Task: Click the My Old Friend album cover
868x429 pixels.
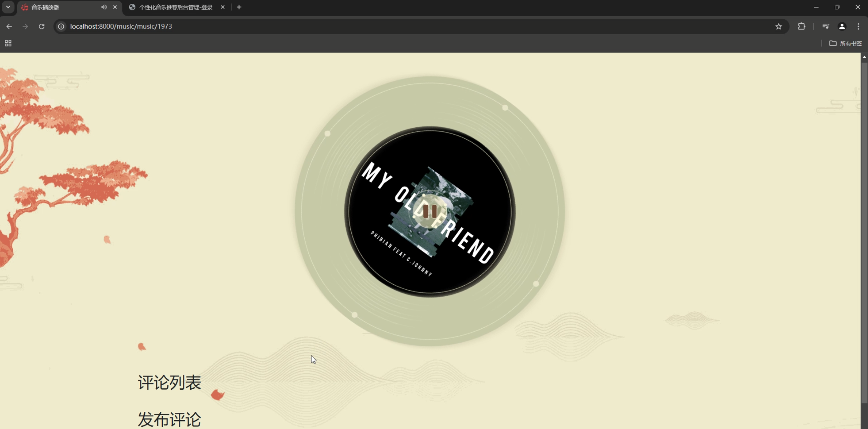Action: (430, 212)
